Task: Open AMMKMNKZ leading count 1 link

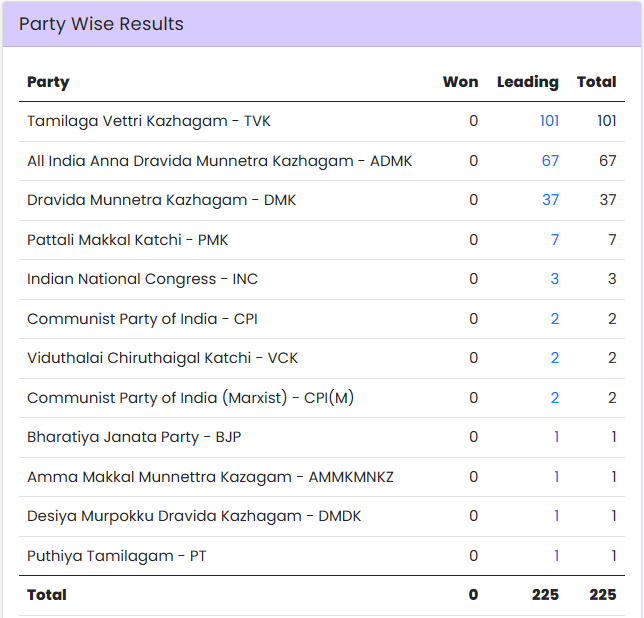Action: click(x=556, y=477)
